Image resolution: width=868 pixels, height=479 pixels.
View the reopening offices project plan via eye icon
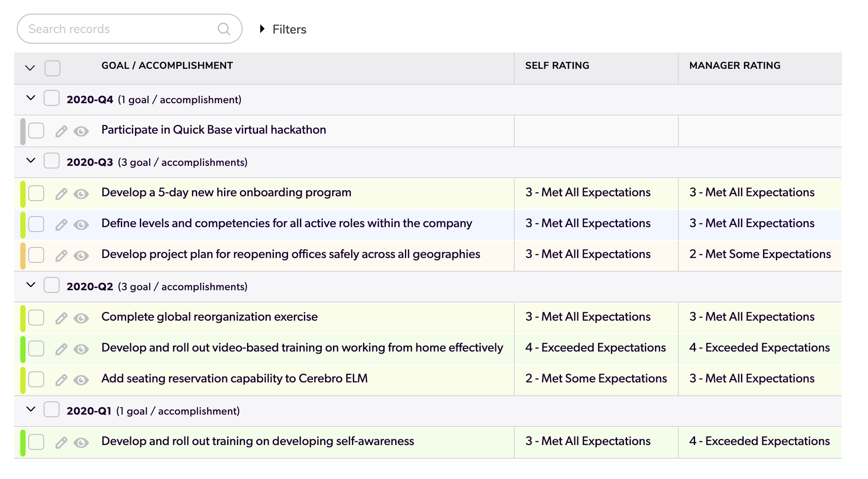(81, 256)
